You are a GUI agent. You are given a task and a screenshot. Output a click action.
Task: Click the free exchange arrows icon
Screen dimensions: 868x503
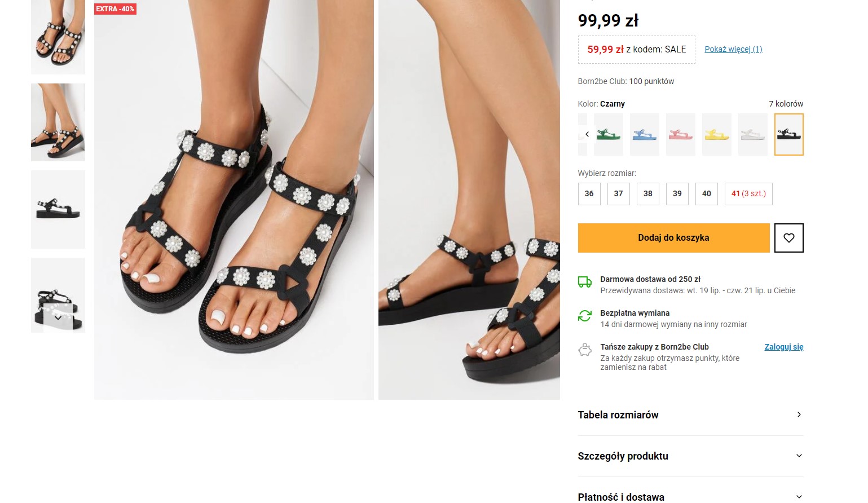(585, 316)
